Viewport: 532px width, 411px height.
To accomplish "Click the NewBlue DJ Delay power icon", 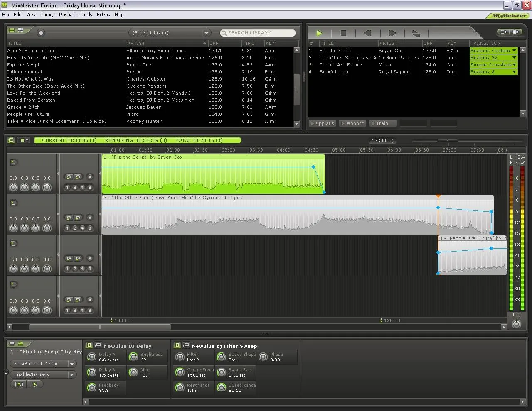I will (89, 345).
